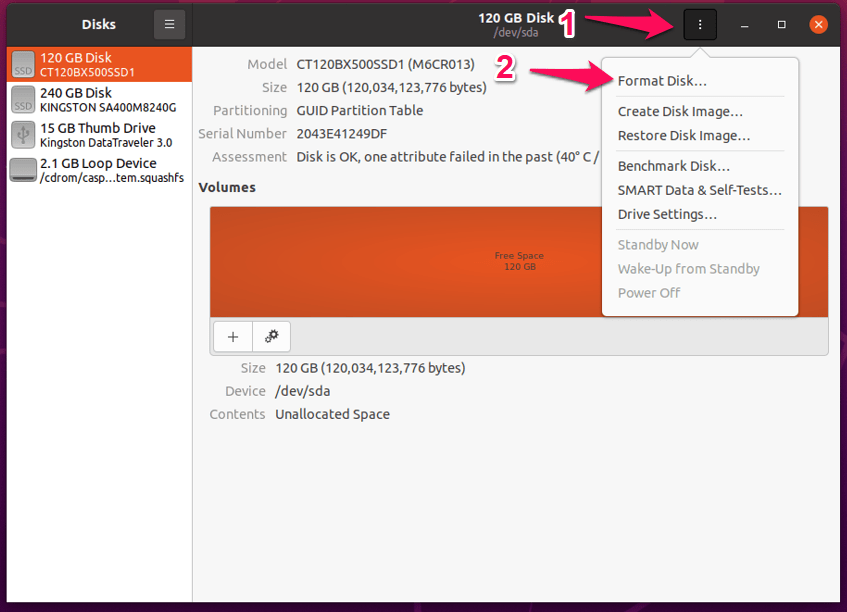Click the plus icon to create partition
847x612 pixels.
point(232,337)
